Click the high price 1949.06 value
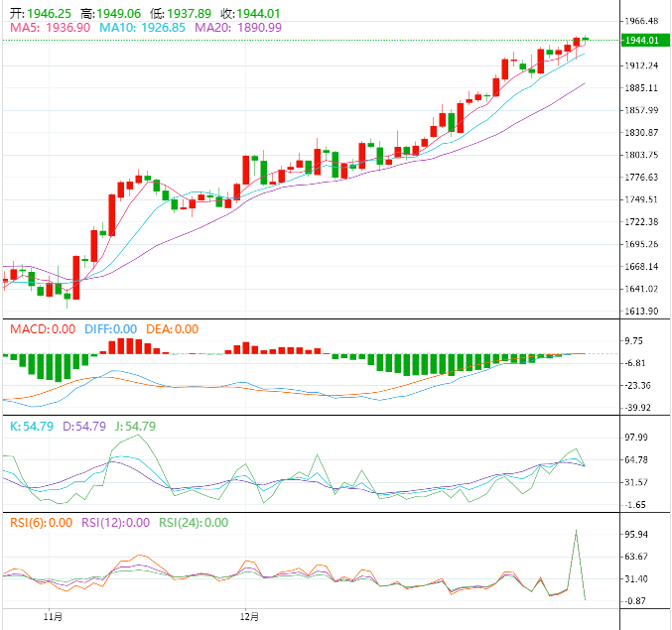The width and height of the screenshot is (672, 630). click(x=119, y=13)
